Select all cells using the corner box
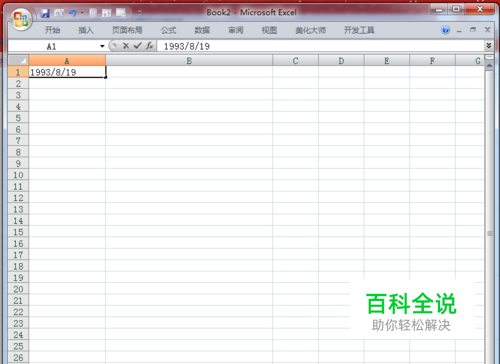The image size is (500, 364). pyautogui.click(x=18, y=60)
